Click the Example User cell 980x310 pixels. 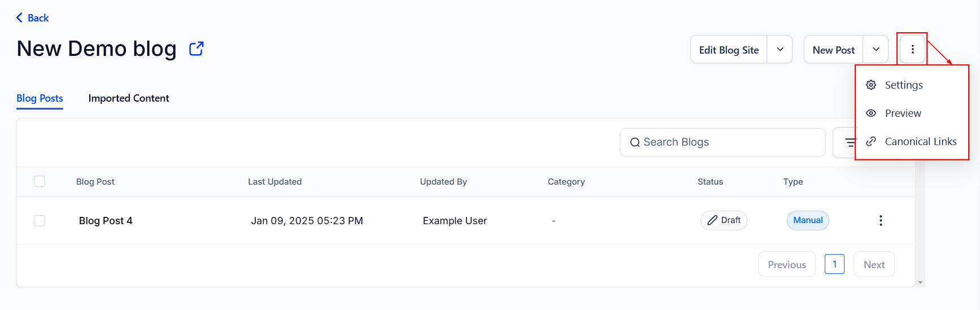click(x=455, y=221)
